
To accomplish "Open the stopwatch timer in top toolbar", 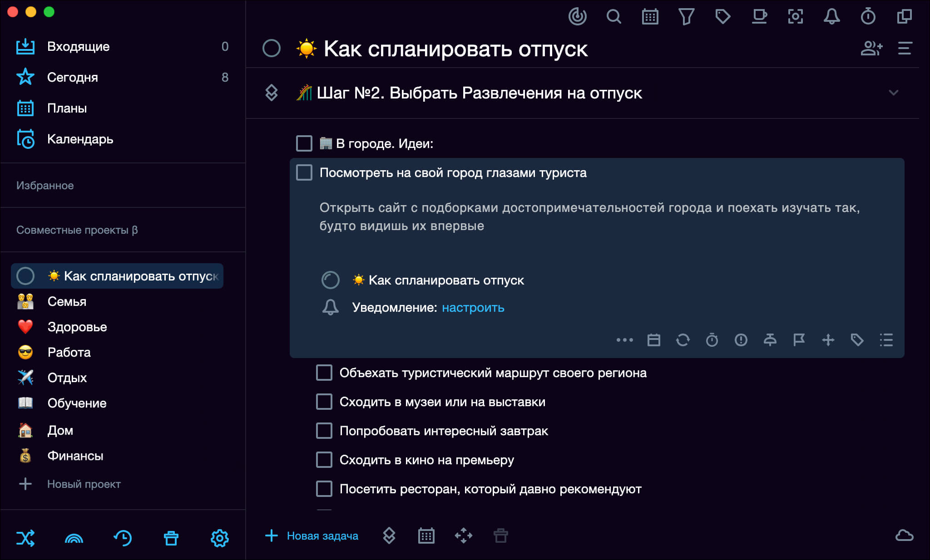I will (x=868, y=17).
